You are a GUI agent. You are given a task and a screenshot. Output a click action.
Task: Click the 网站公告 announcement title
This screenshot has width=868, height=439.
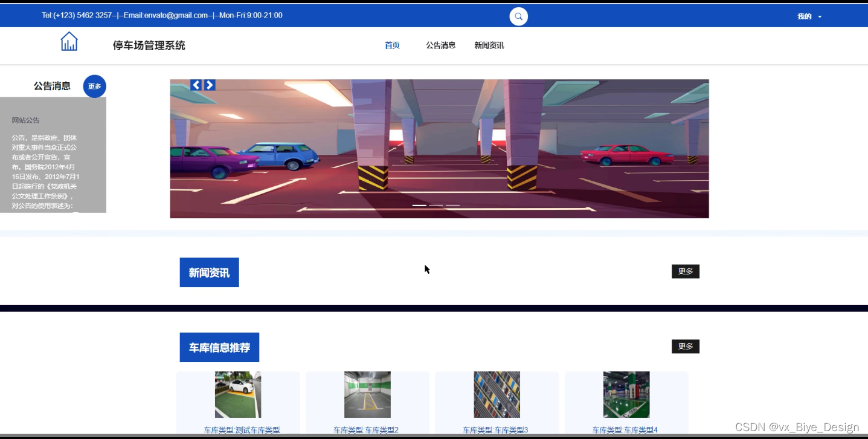pos(26,120)
